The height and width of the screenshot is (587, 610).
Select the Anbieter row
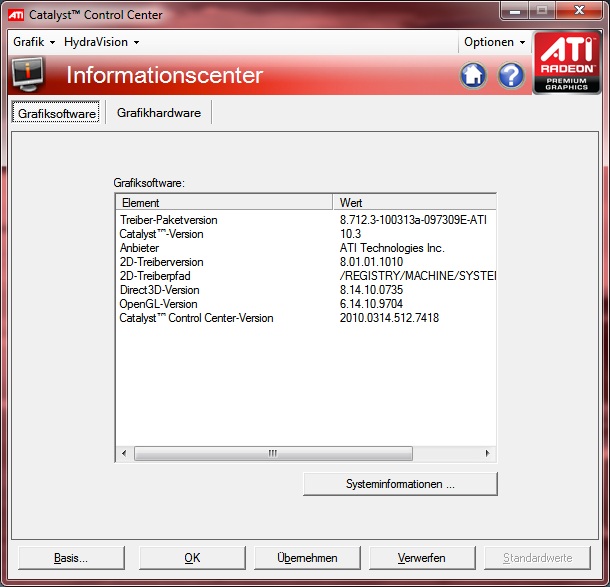306,248
